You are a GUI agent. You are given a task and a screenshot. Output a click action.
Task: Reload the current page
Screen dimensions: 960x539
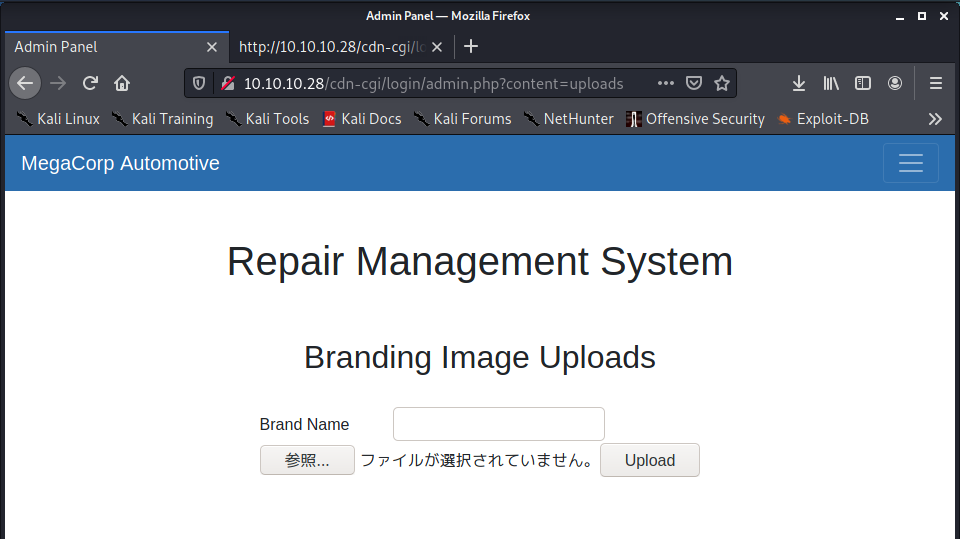point(90,83)
